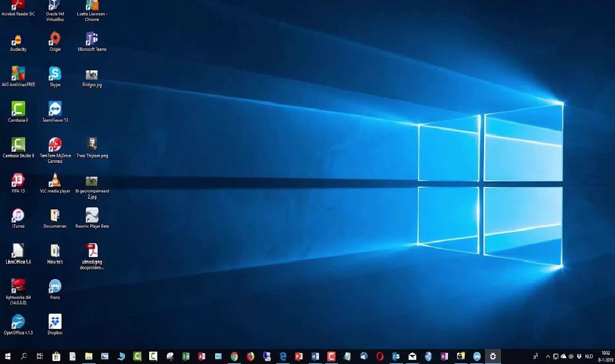Launch Opera browser from the taskbar
The height and width of the screenshot is (364, 615).
380,356
